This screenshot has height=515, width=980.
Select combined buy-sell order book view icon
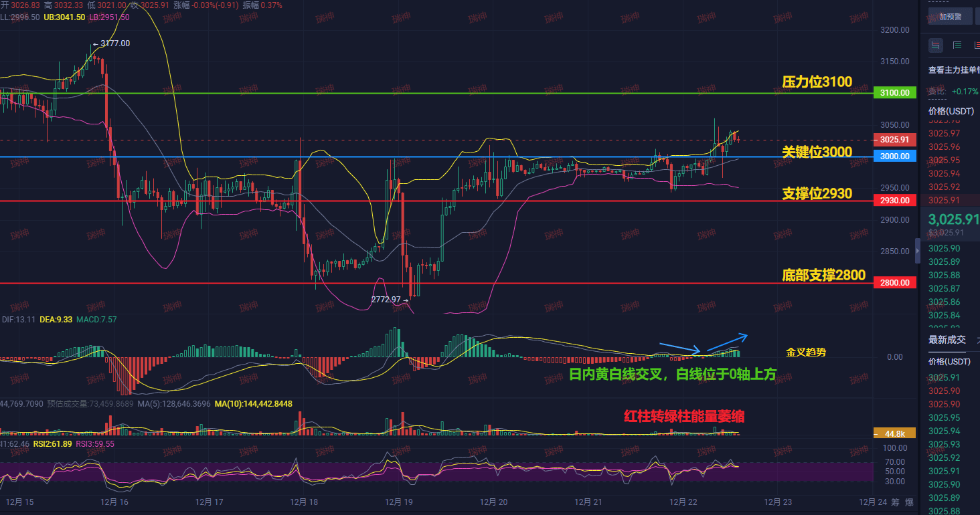936,45
